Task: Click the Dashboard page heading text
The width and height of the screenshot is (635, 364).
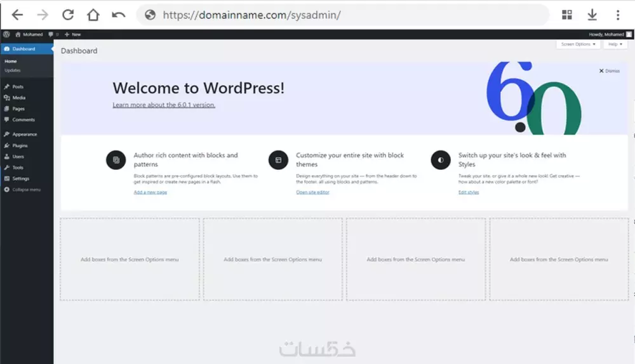Action: tap(79, 51)
